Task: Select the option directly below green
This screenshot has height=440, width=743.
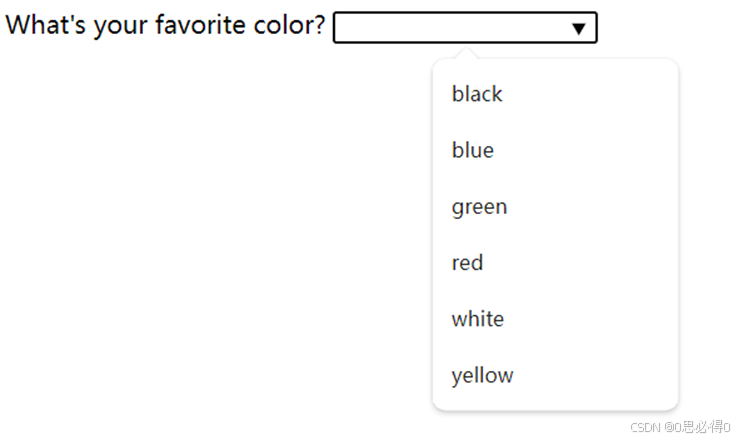Action: pos(467,263)
